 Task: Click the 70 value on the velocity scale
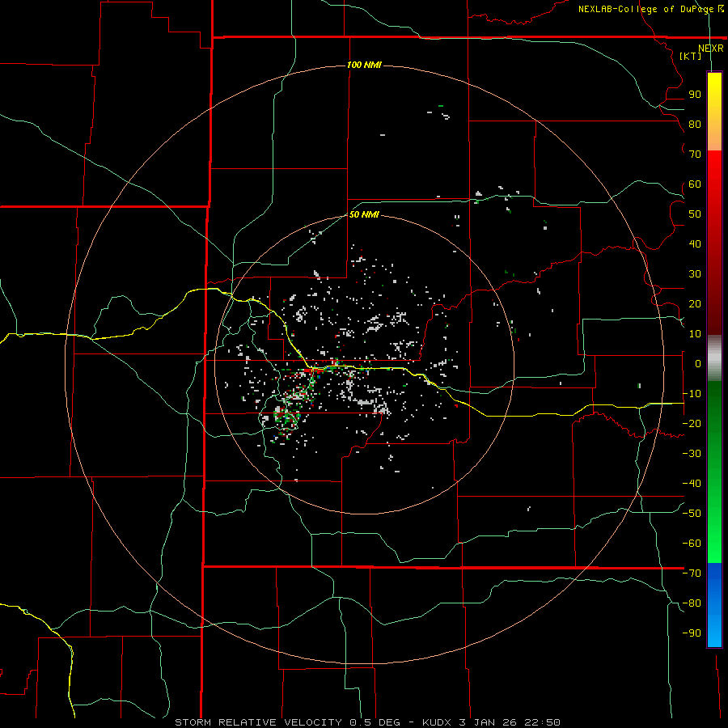pos(695,154)
